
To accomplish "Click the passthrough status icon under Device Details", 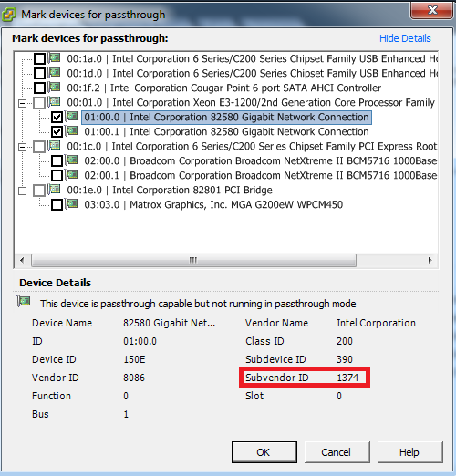I will point(24,302).
